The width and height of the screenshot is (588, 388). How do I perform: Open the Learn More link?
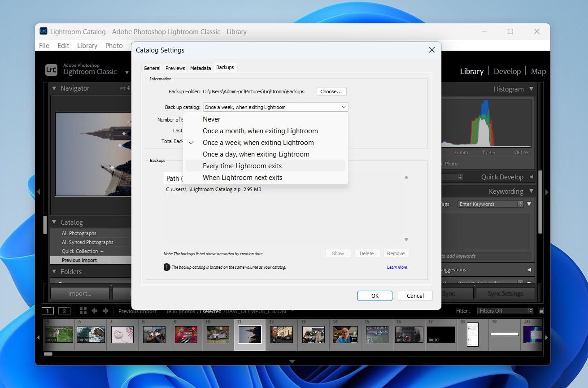(397, 267)
